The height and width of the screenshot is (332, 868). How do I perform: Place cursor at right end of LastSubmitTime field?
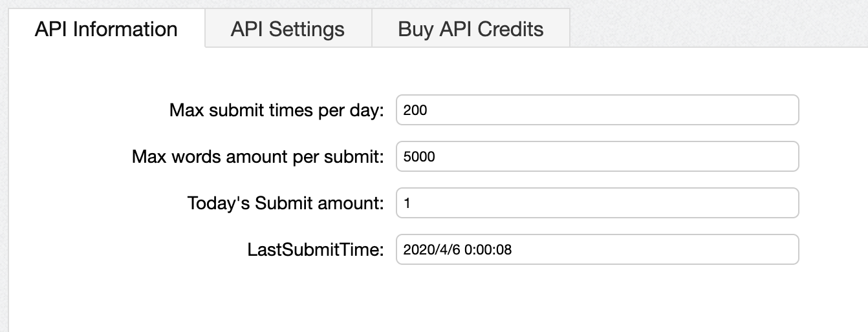(x=789, y=249)
